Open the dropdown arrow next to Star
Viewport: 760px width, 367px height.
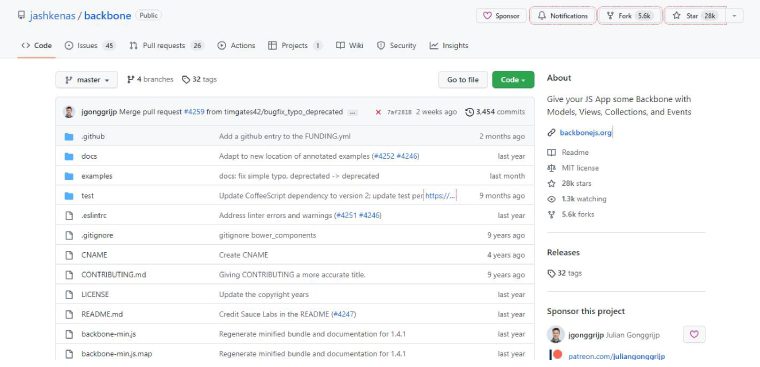point(734,16)
